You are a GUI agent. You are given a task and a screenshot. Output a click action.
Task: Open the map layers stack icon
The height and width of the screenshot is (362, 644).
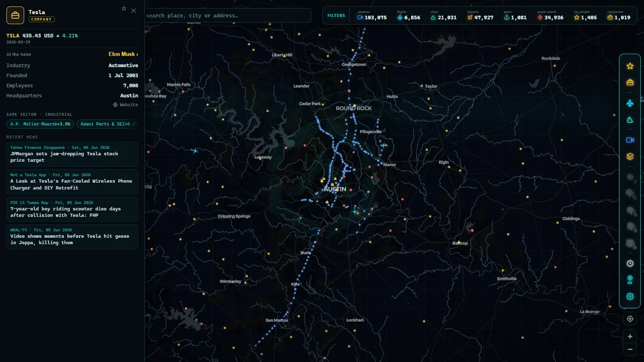coord(630,156)
